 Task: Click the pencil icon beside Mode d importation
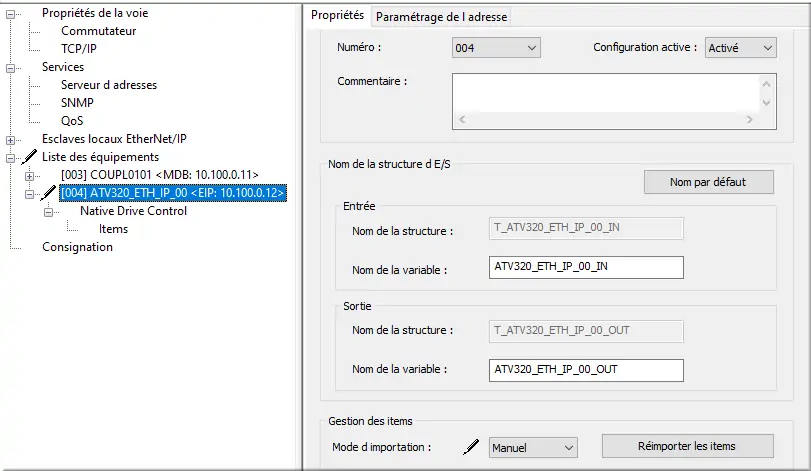tap(471, 447)
